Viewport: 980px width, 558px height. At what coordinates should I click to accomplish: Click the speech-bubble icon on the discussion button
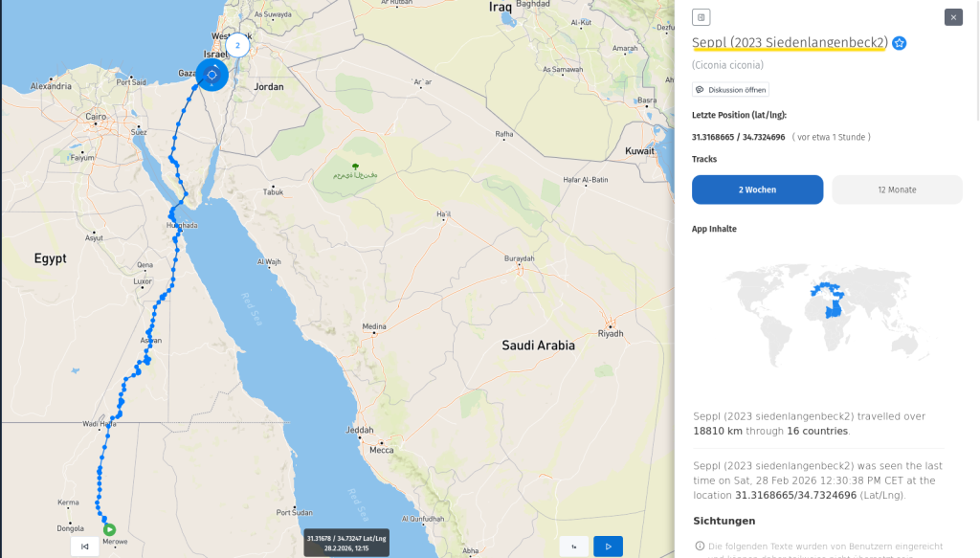tap(701, 89)
